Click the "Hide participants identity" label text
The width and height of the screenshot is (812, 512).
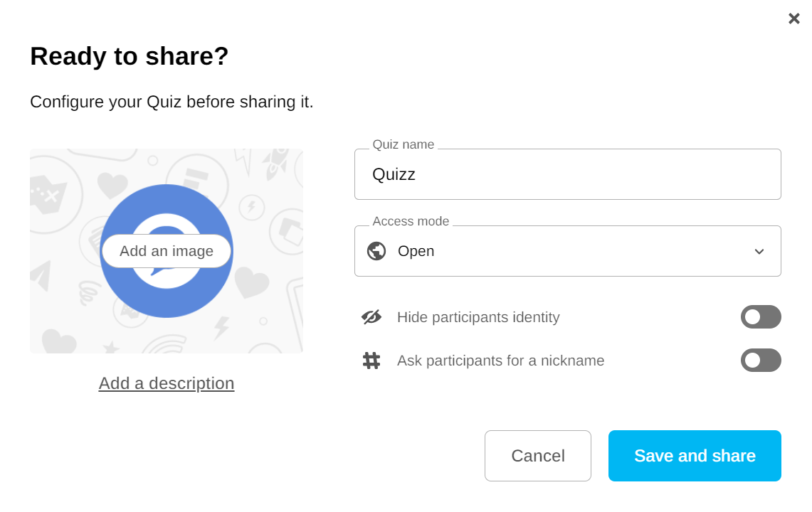click(x=478, y=317)
